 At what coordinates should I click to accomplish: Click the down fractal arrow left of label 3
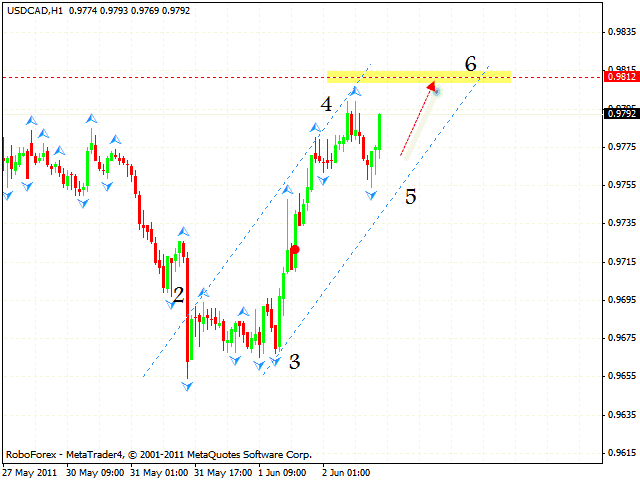click(x=273, y=361)
